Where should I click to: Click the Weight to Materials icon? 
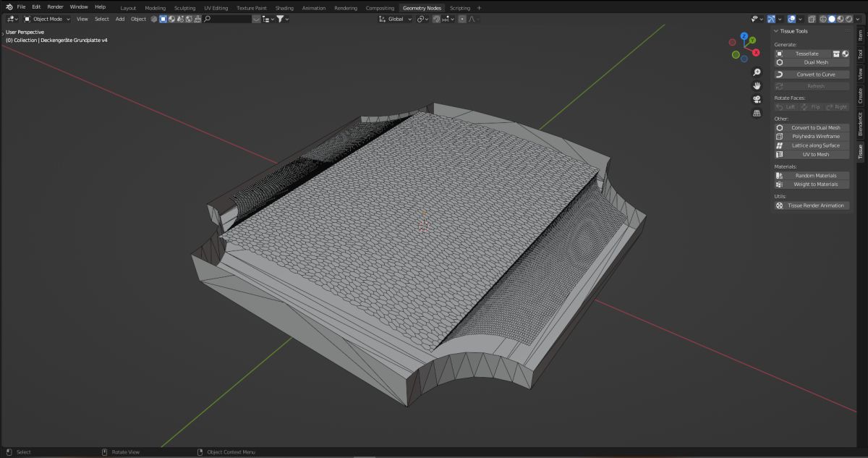(780, 184)
